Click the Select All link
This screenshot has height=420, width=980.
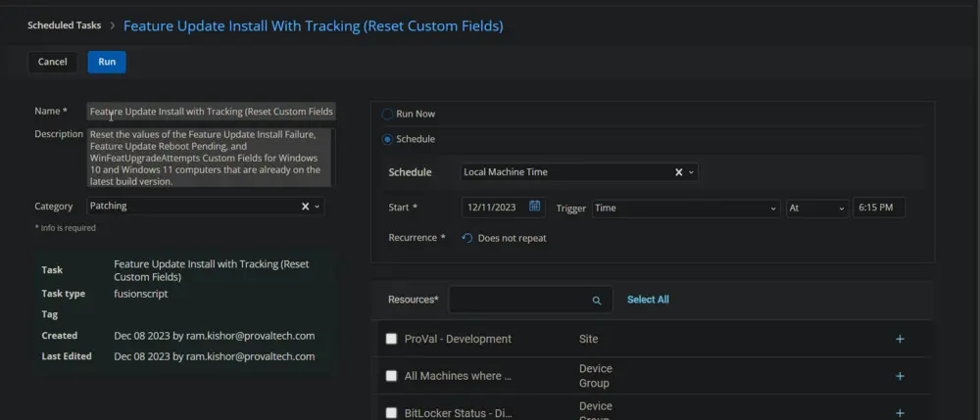[648, 300]
